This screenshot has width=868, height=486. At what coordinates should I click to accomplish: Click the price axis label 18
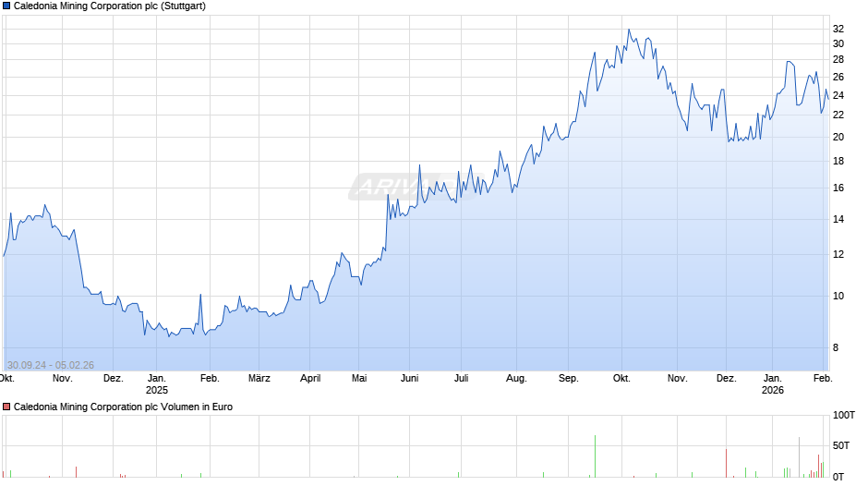coord(838,162)
